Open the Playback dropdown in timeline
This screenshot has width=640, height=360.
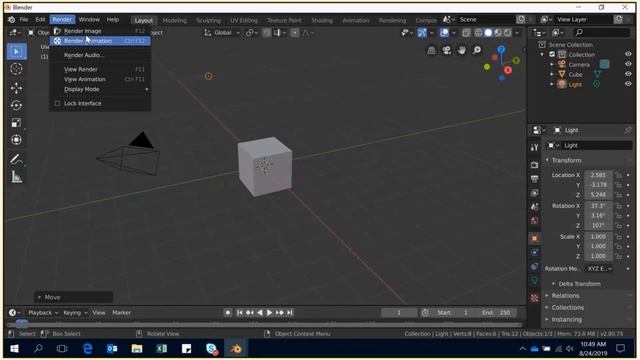[x=43, y=313]
